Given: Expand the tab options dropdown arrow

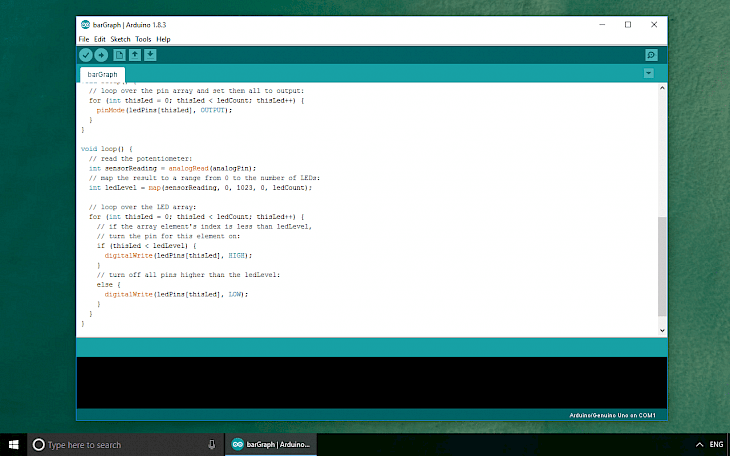Looking at the screenshot, I should pyautogui.click(x=649, y=73).
